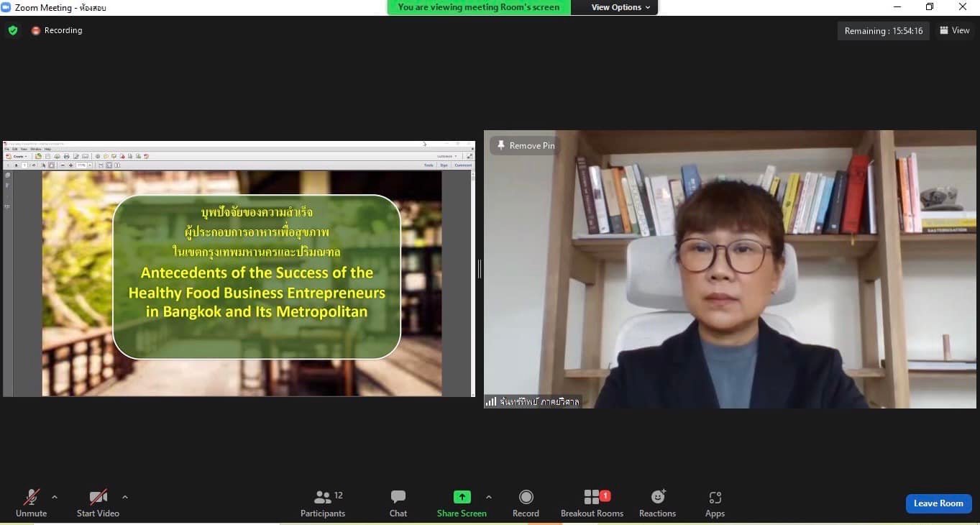The height and width of the screenshot is (525, 980).
Task: Click the Recording indicator
Action: (57, 30)
